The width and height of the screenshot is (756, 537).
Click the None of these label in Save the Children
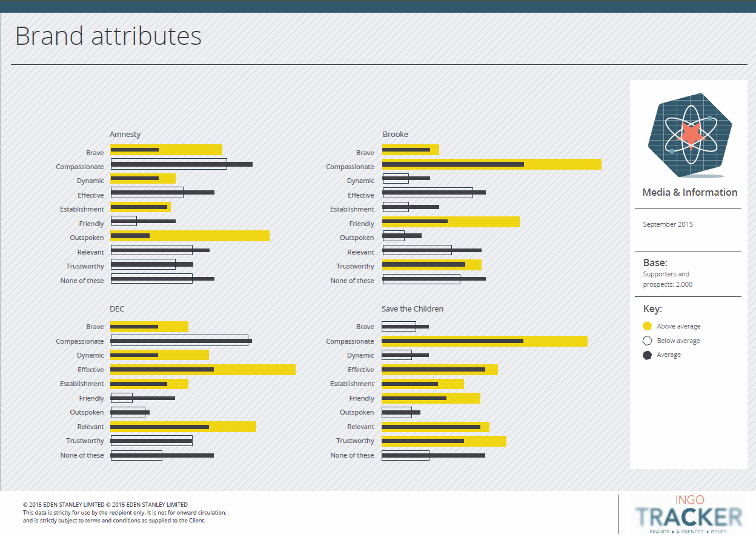[x=353, y=455]
